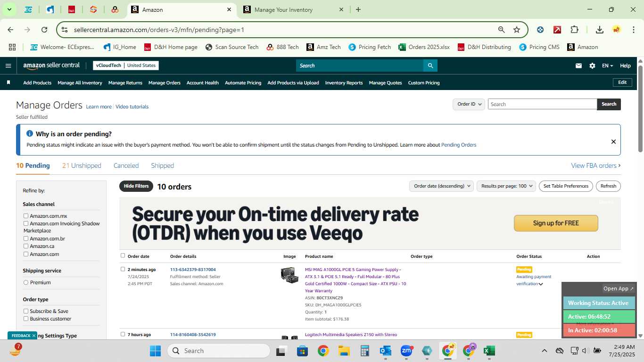Open the settings gear icon

tap(592, 66)
